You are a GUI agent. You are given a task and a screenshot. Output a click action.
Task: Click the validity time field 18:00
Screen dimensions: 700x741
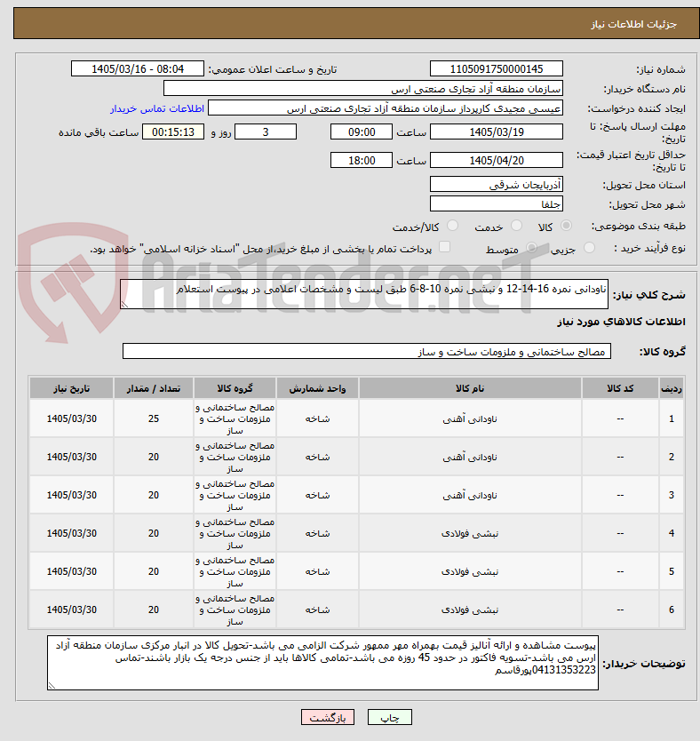[362, 160]
